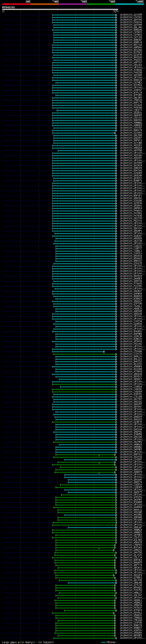
Task: Click hit label UniRef100_B9I718
Action: pyautogui.click(x=131, y=45)
